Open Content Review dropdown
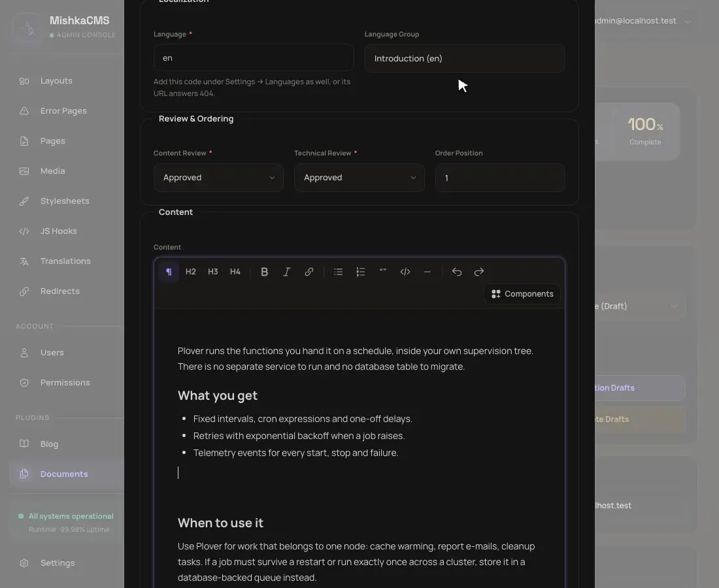 (x=219, y=178)
